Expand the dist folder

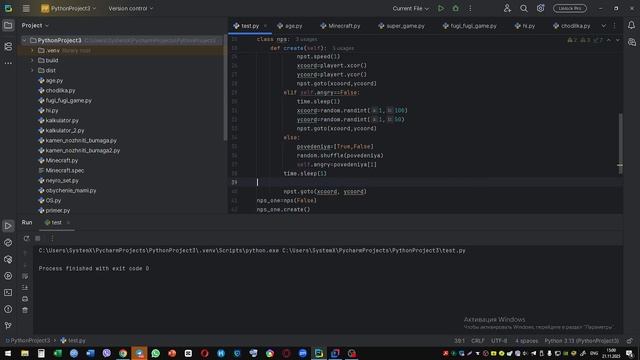click(32, 71)
